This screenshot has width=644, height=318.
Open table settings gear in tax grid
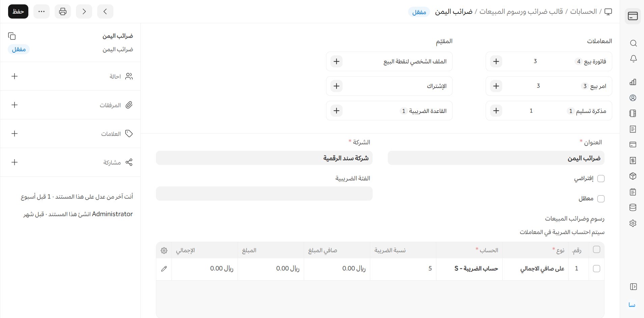coord(164,251)
